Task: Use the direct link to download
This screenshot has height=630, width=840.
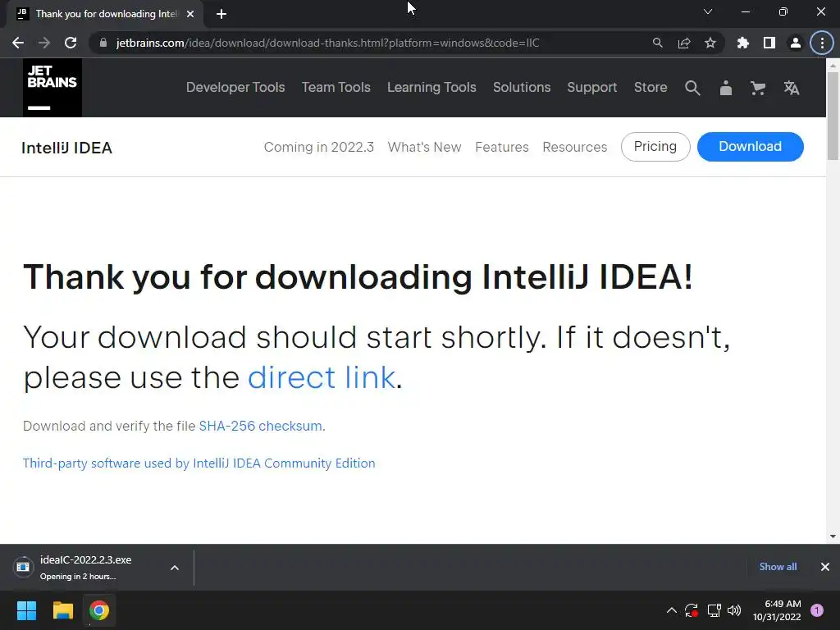Action: (x=322, y=377)
